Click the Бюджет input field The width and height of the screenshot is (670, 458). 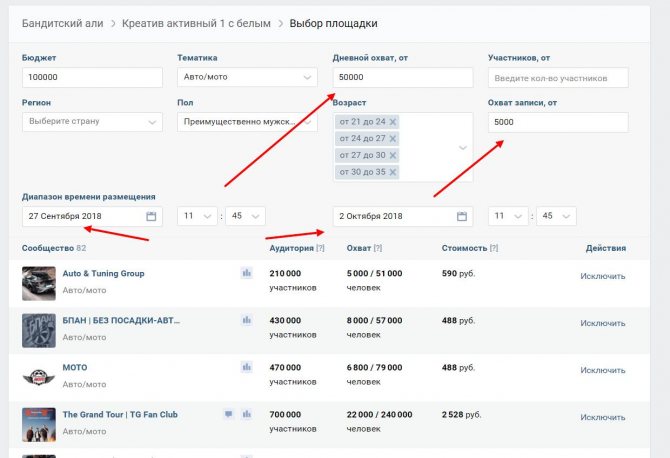coord(92,77)
